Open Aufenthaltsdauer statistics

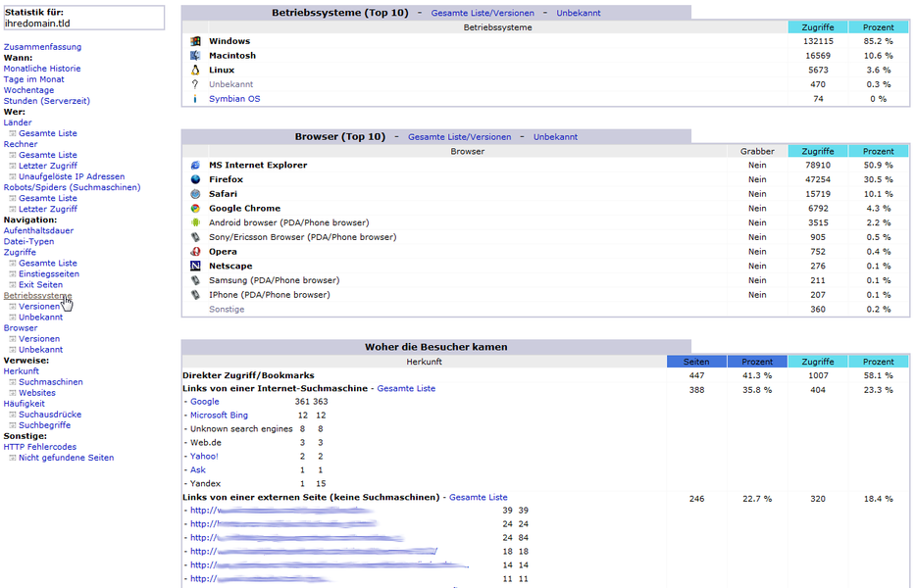38,230
